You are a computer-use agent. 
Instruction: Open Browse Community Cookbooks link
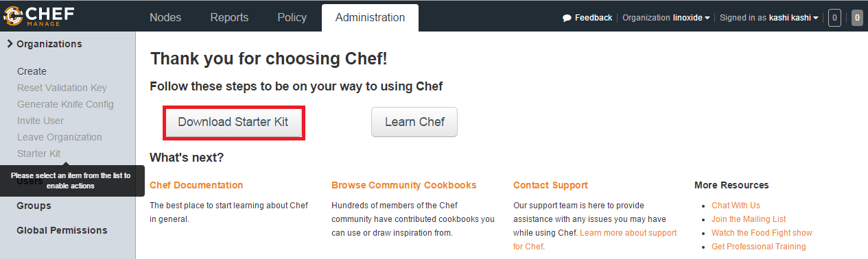tap(404, 185)
